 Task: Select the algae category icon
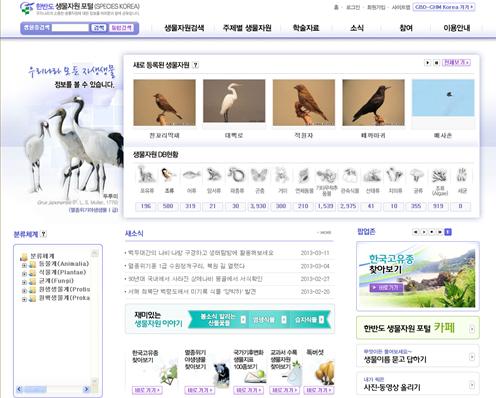[439, 175]
